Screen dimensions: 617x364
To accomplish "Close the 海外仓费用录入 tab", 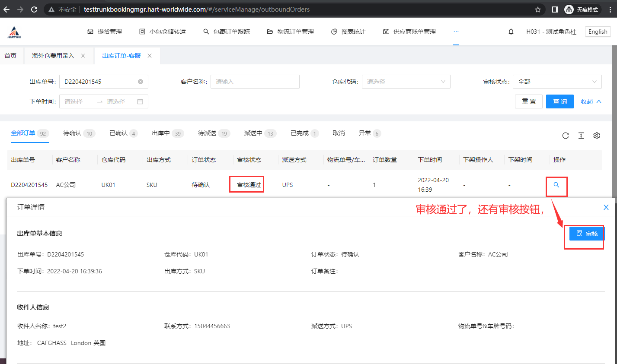I will [x=83, y=56].
